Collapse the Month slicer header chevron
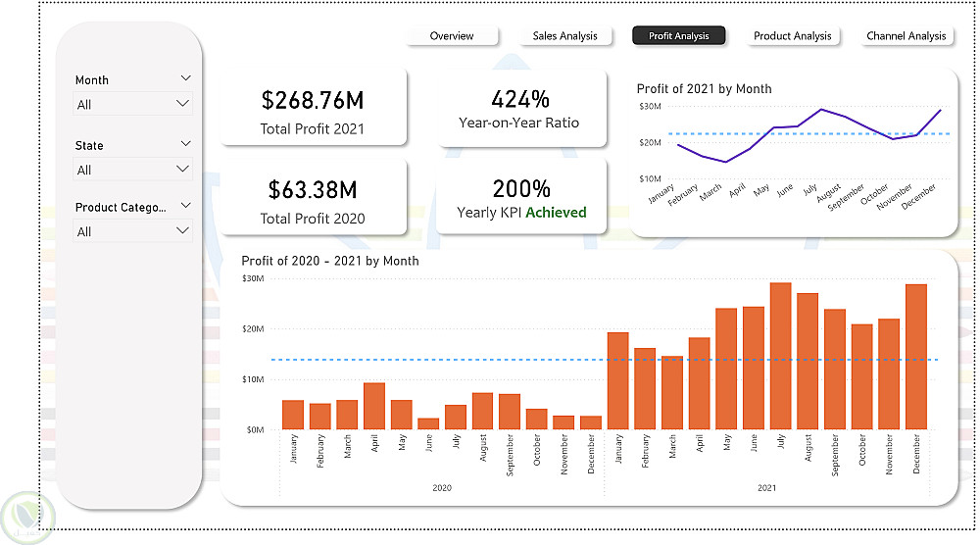The image size is (980, 545). (185, 78)
